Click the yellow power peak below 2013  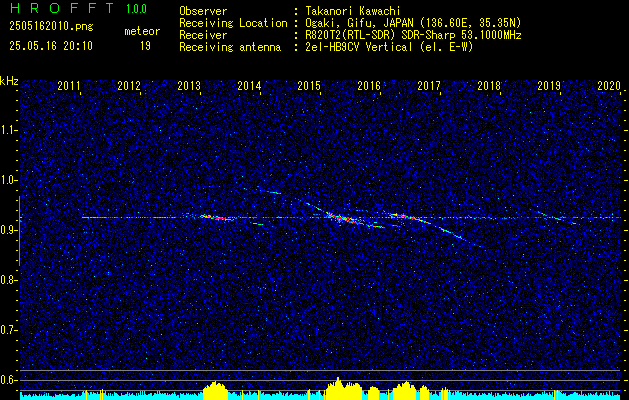pyautogui.click(x=215, y=390)
